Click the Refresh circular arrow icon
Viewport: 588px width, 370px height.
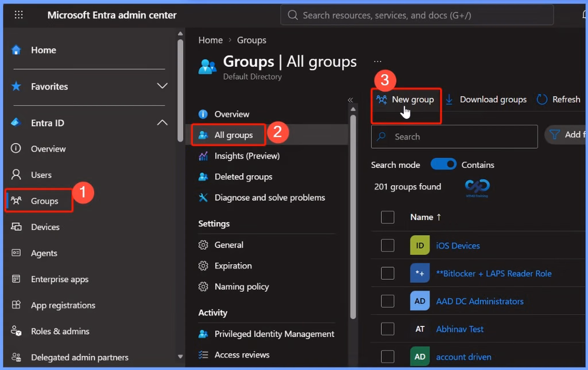[542, 99]
